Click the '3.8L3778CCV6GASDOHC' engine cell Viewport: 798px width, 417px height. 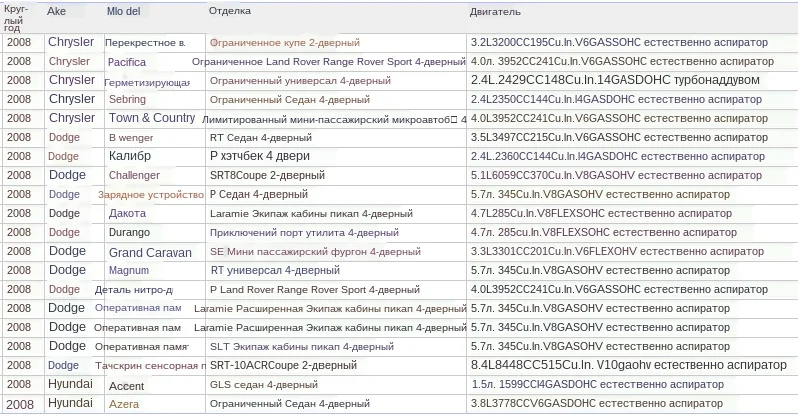pos(596,404)
